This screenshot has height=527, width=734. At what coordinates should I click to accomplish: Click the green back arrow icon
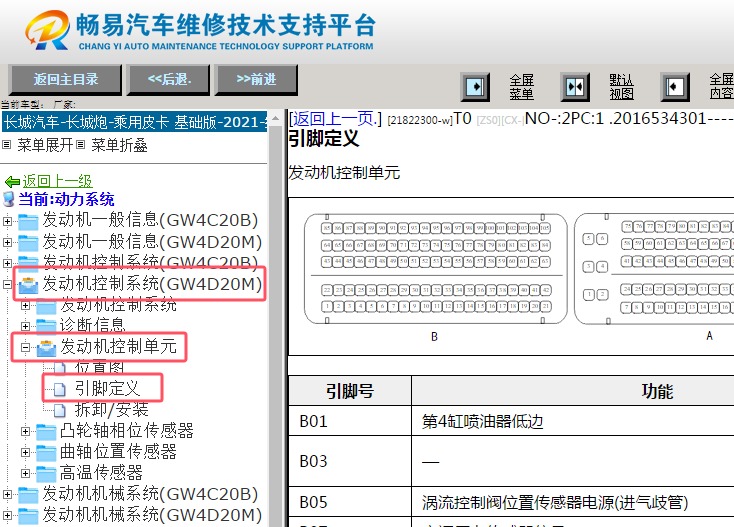click(12, 182)
